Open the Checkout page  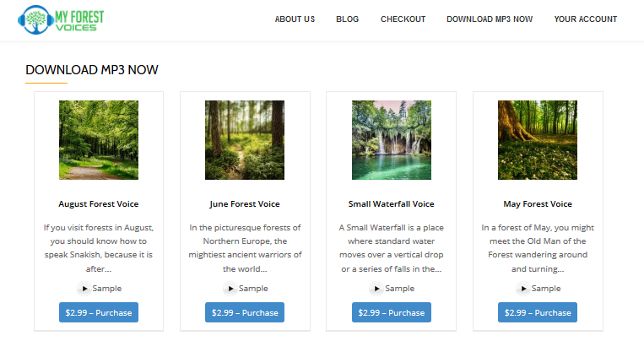(403, 19)
